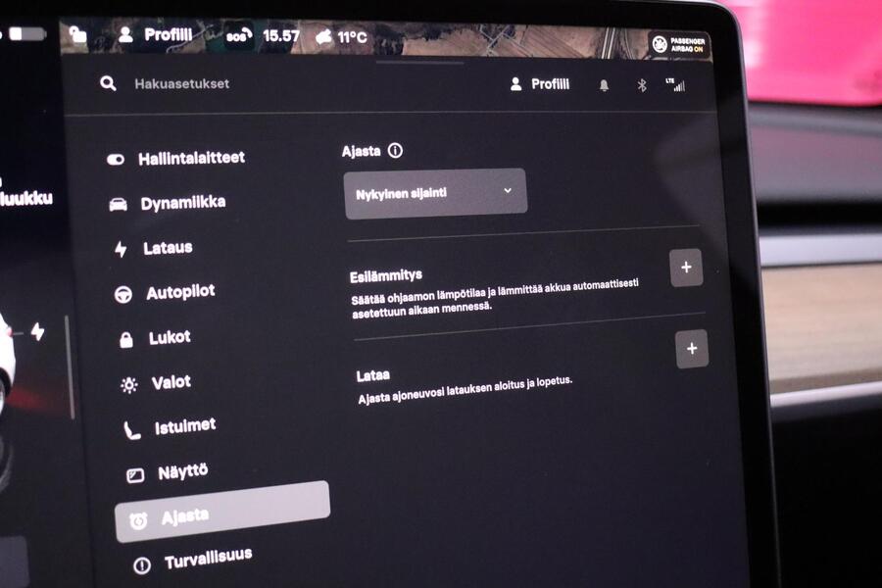Add an Esilämmitys schedule with plus
882x588 pixels.
coord(686,268)
